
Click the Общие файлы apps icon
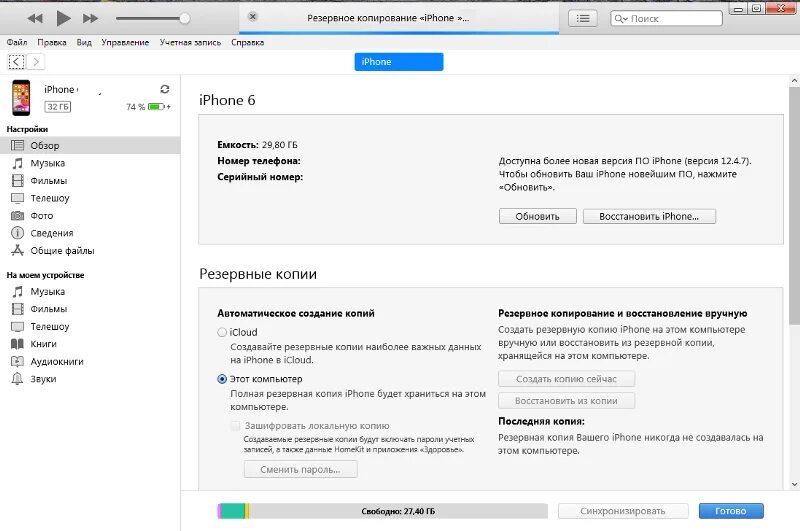[17, 250]
